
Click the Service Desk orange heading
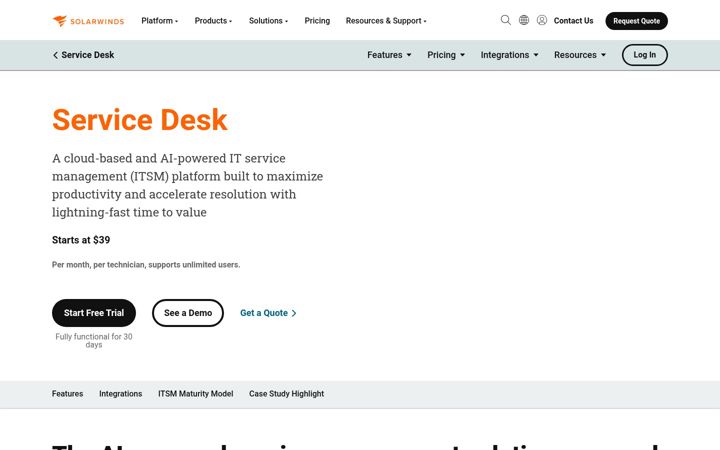click(140, 120)
